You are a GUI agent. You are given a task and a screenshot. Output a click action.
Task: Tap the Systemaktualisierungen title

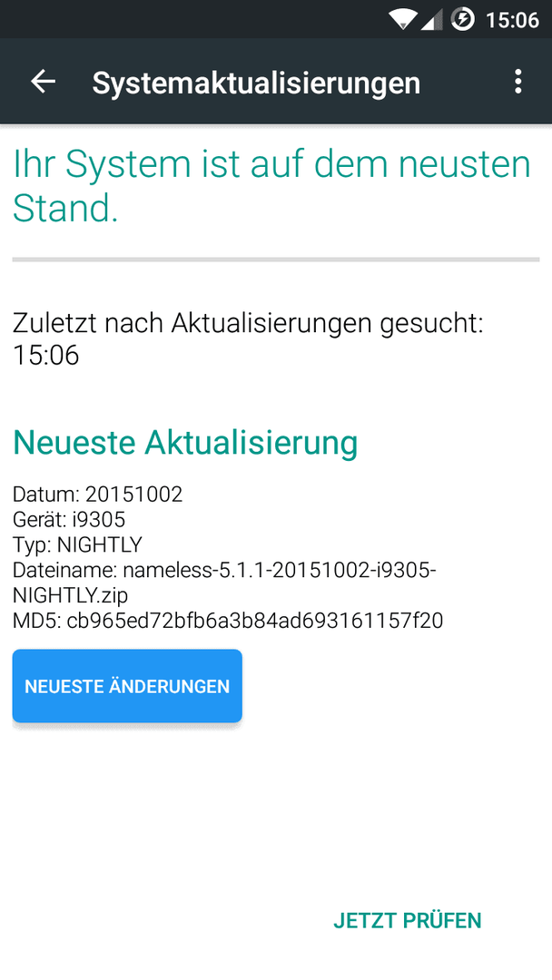256,83
